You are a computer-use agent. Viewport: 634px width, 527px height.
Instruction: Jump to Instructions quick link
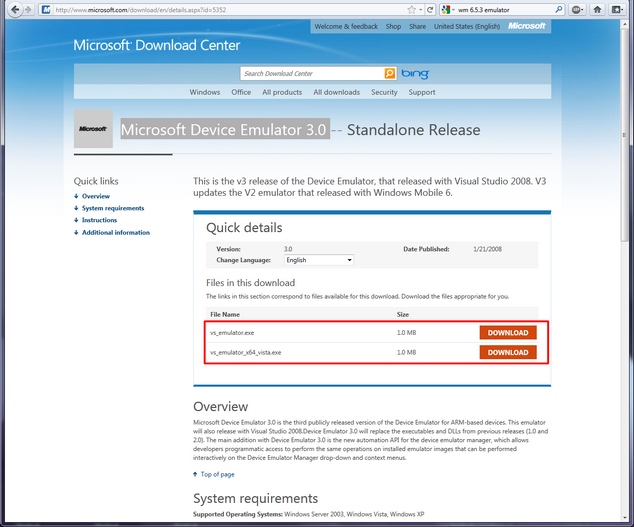(x=99, y=220)
